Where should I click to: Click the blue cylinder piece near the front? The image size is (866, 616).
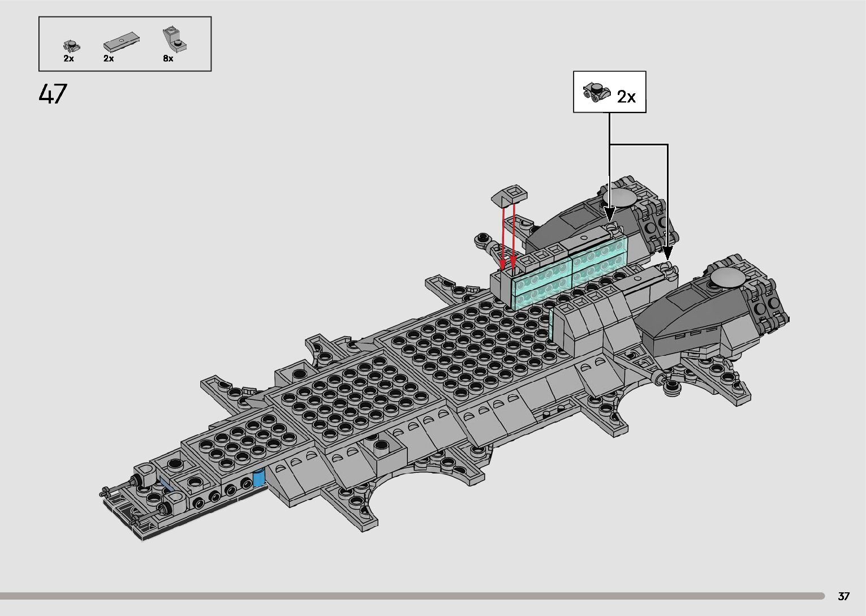pos(259,477)
